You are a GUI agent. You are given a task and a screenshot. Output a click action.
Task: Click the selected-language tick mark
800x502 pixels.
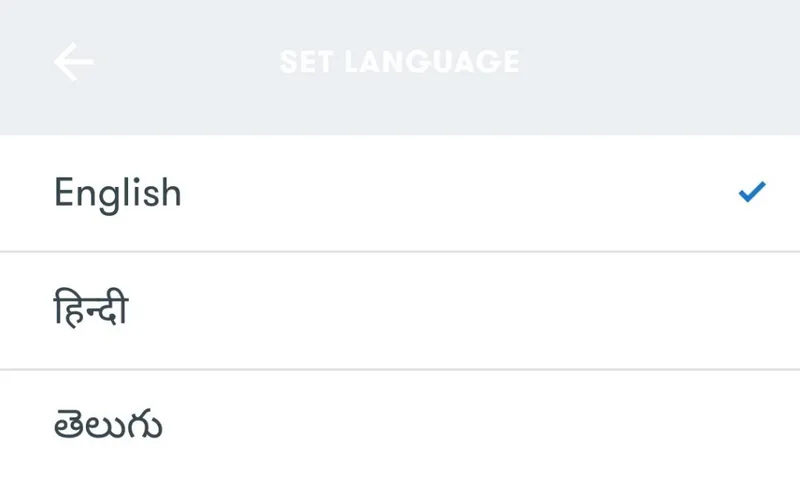click(x=751, y=192)
